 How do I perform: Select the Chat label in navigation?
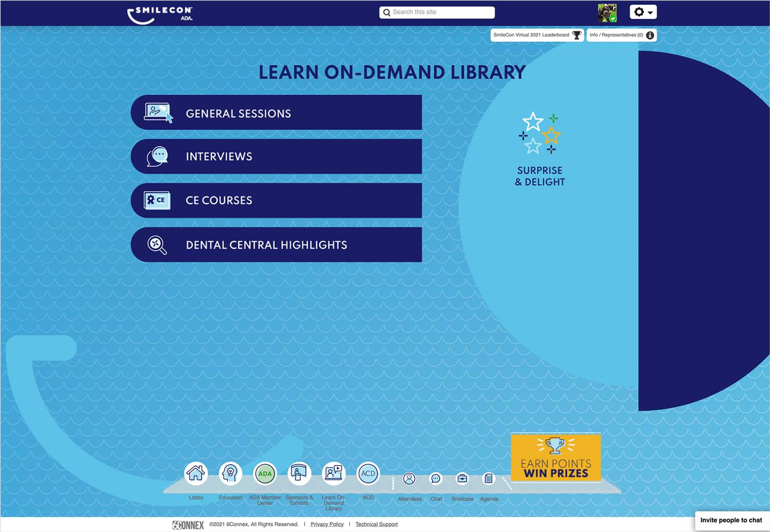pos(436,499)
